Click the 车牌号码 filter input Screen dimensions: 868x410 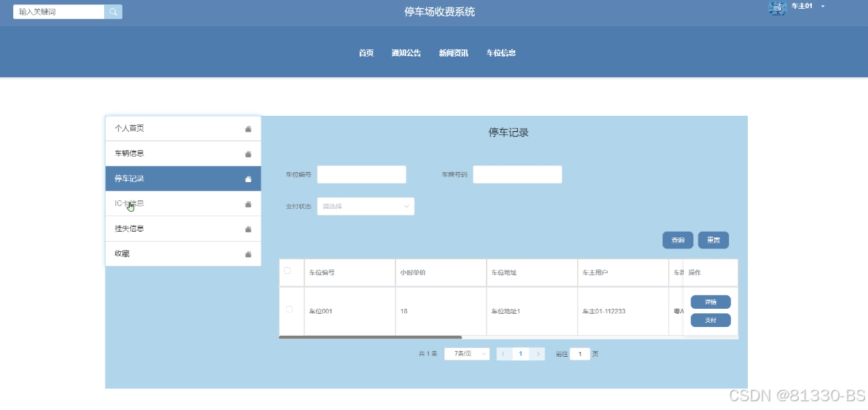tap(518, 174)
